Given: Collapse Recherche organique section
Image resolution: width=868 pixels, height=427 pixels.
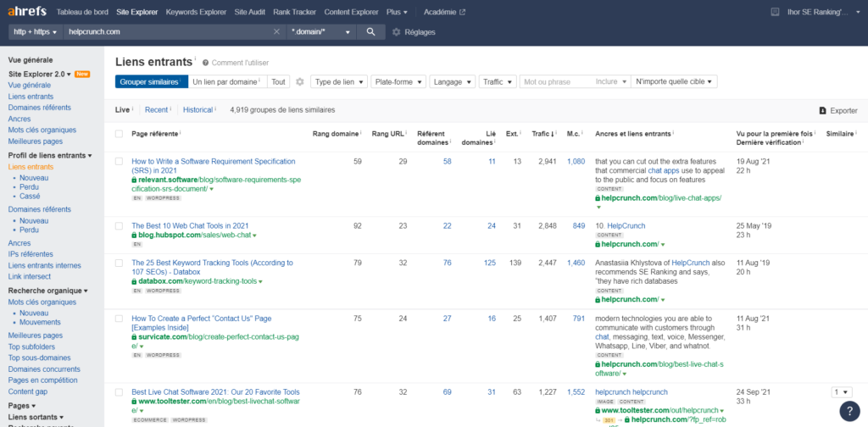Looking at the screenshot, I should (47, 291).
